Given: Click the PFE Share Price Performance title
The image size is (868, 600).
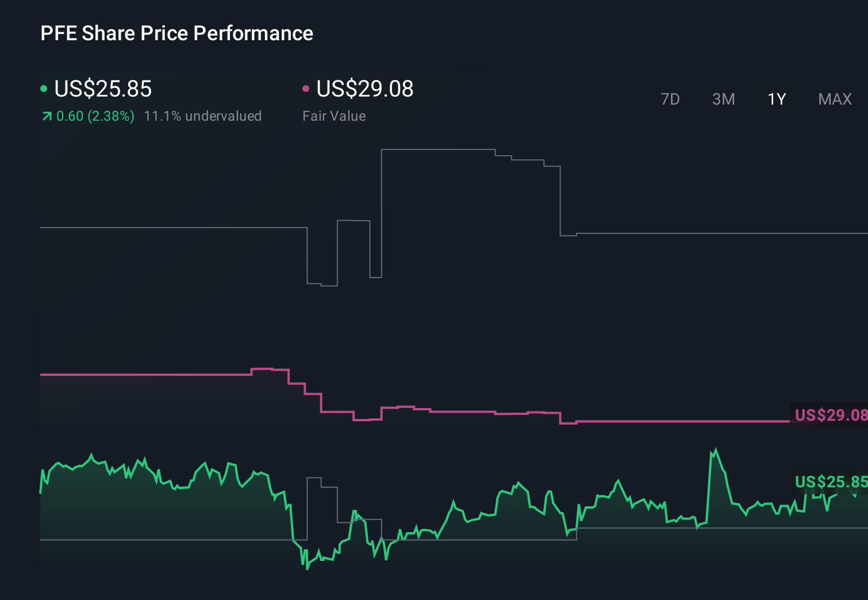Looking at the screenshot, I should click(176, 33).
